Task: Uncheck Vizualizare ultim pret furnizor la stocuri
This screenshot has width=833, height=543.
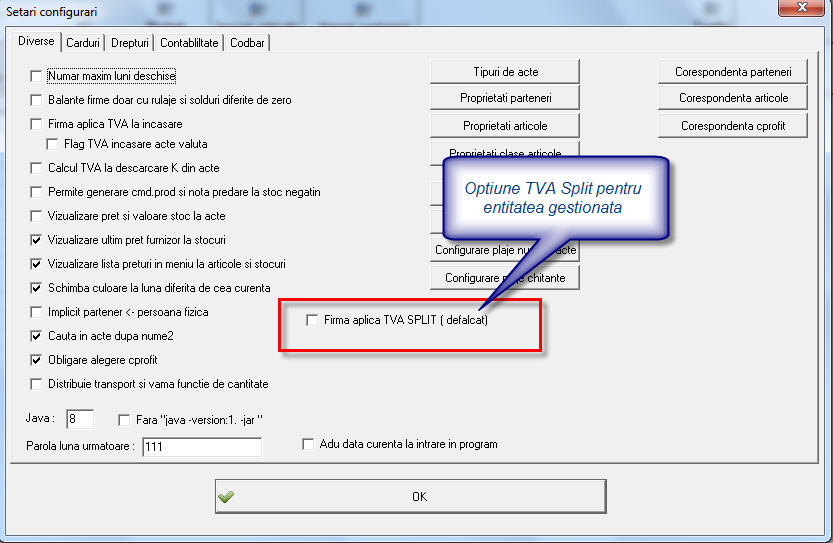Action: [36, 240]
